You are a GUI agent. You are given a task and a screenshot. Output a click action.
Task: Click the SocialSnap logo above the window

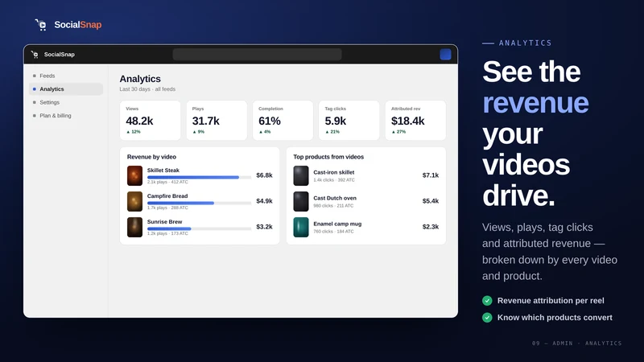click(x=68, y=25)
